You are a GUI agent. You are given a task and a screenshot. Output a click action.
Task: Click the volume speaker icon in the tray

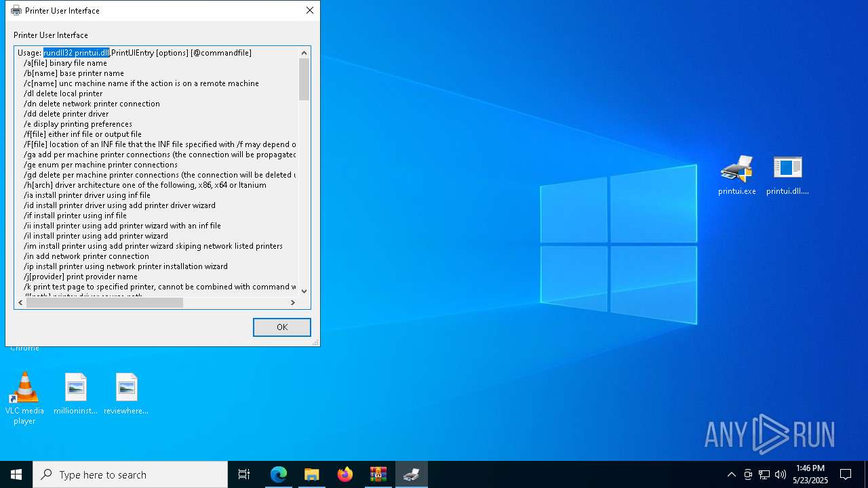coord(781,474)
